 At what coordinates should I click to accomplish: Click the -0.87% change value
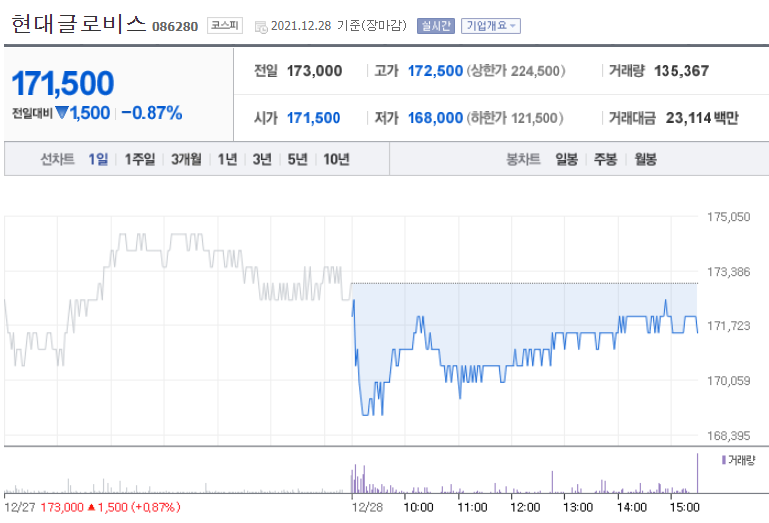(152, 113)
